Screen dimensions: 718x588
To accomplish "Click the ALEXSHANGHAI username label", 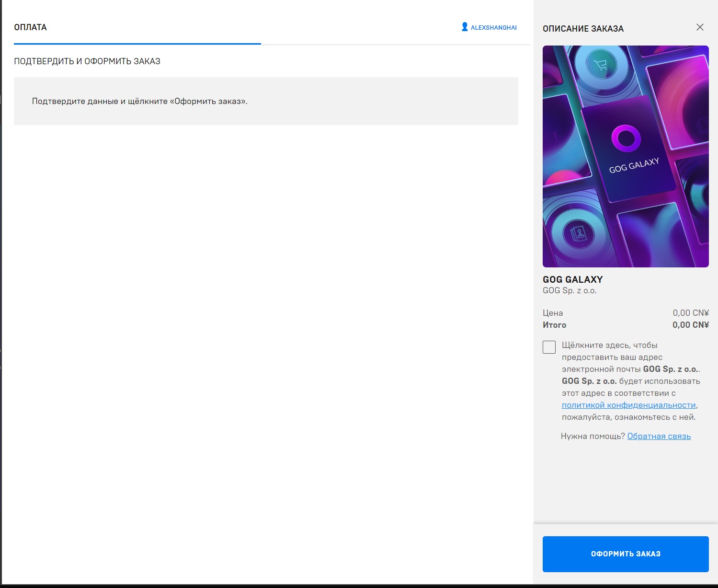I will click(494, 28).
